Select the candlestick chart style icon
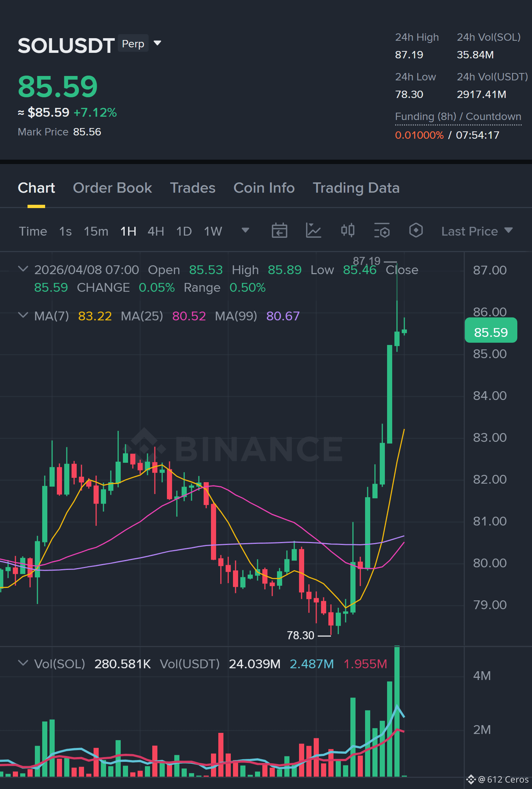 [347, 231]
